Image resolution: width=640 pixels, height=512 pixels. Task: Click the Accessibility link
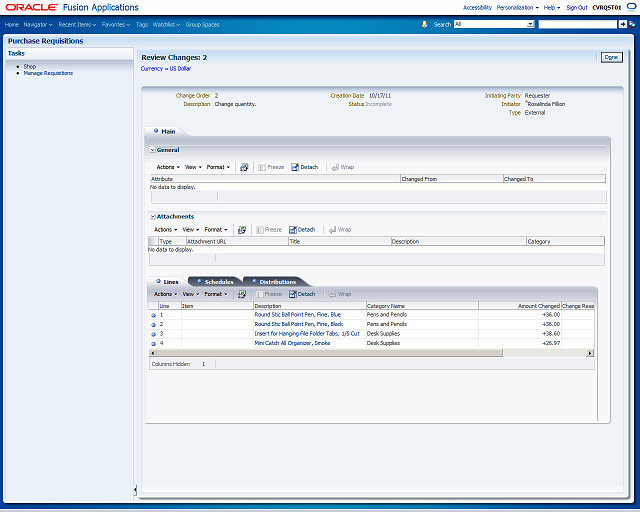(x=477, y=8)
